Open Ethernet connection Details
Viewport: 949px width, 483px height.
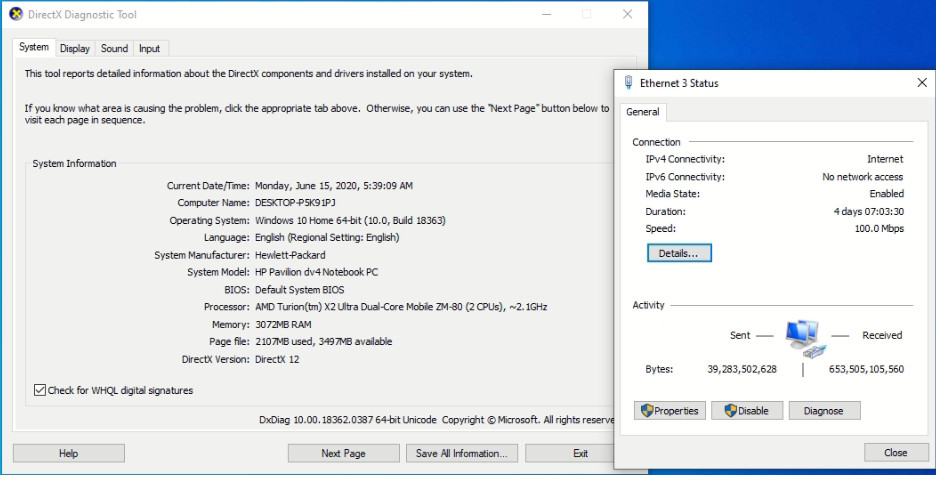[679, 253]
